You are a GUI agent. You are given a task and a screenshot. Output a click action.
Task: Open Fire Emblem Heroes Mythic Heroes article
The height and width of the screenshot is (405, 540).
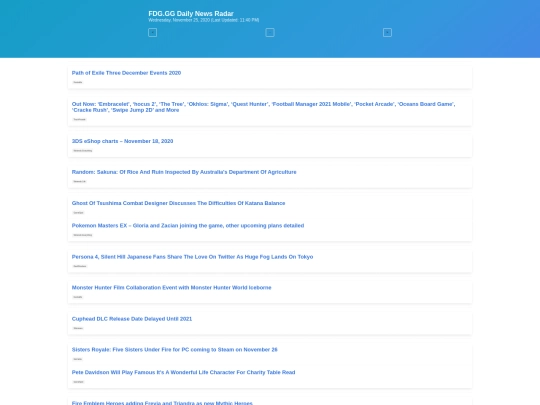162,402
